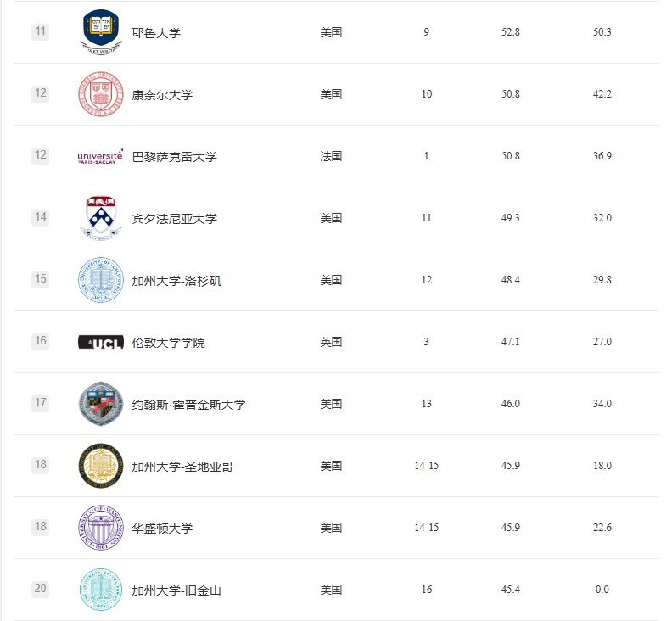Open the 约翰斯·霍普金斯大学 link
The width and height of the screenshot is (672, 621).
pyautogui.click(x=188, y=405)
